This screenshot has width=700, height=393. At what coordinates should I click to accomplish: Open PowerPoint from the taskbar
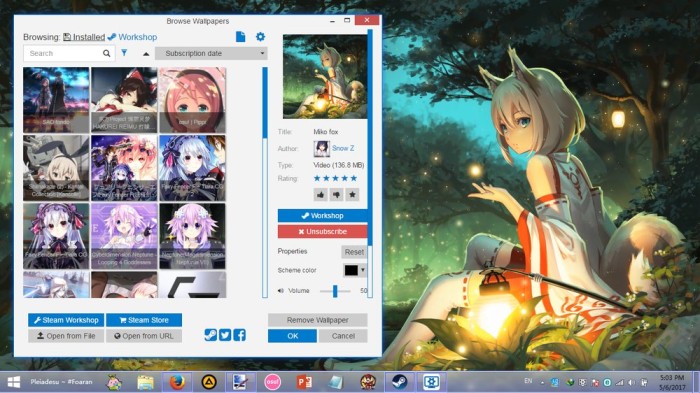[x=304, y=382]
